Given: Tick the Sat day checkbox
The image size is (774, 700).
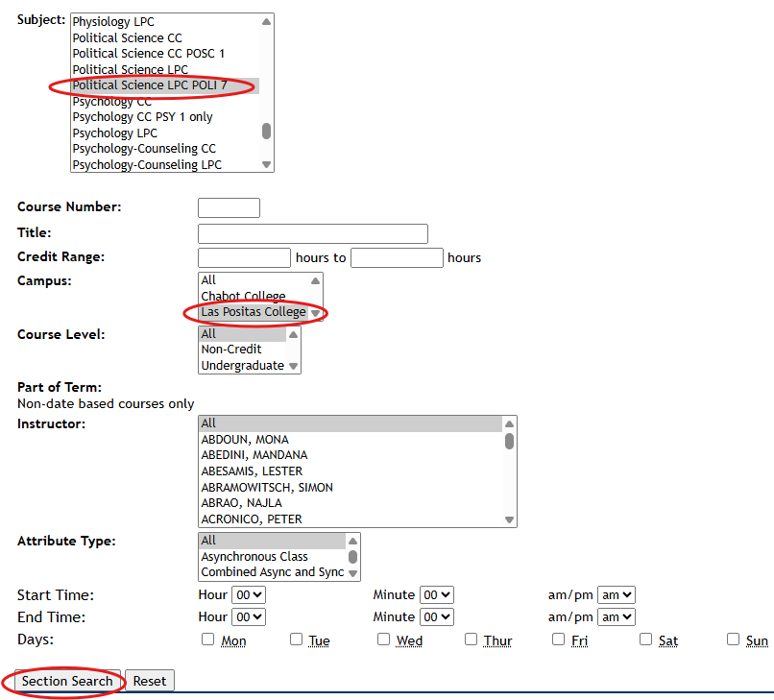Looking at the screenshot, I should click(645, 640).
